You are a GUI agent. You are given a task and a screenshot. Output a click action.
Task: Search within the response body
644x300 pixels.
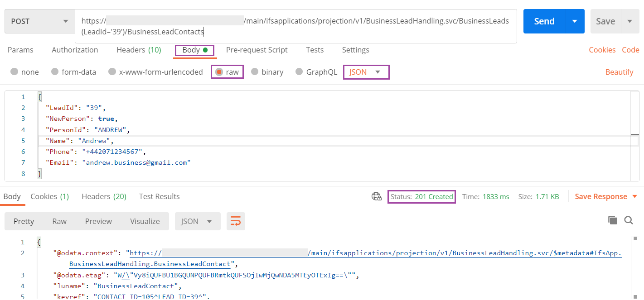629,220
